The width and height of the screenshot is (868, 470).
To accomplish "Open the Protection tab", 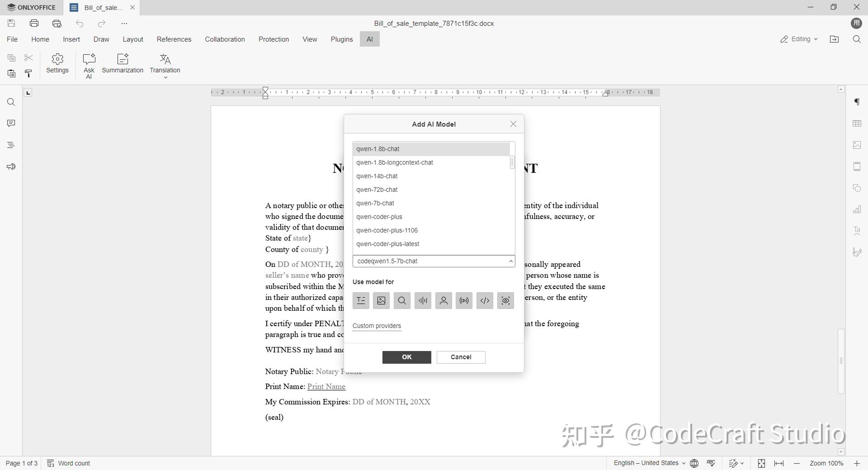I will (274, 39).
